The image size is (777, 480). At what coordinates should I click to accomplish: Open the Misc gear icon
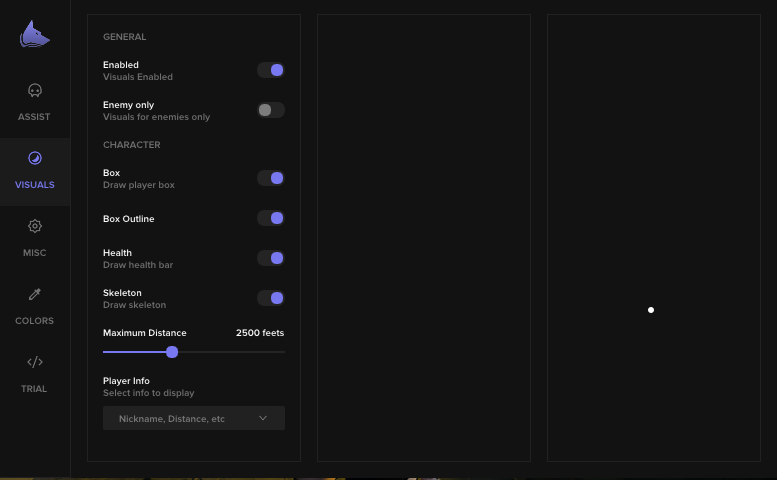(35, 226)
